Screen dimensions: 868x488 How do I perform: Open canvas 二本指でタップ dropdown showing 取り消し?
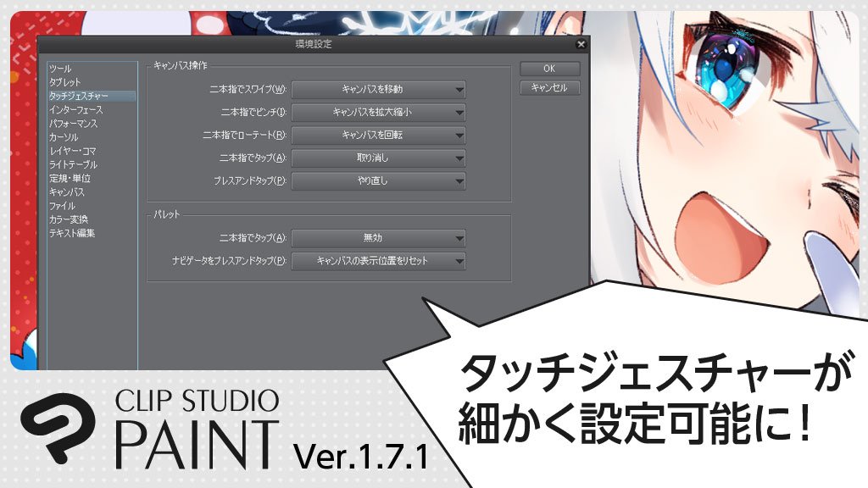tap(378, 158)
